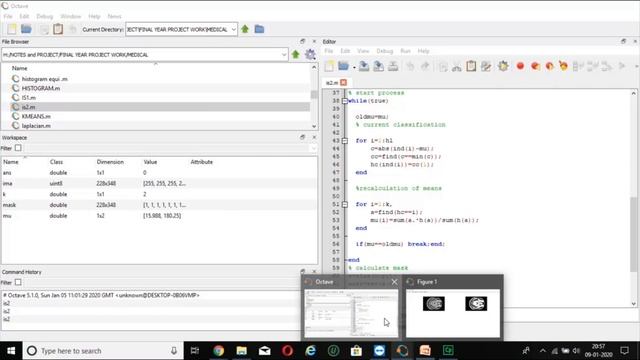Save the file in Editor toolbar
Image resolution: width=640 pixels, height=360 pixels.
pos(364,66)
